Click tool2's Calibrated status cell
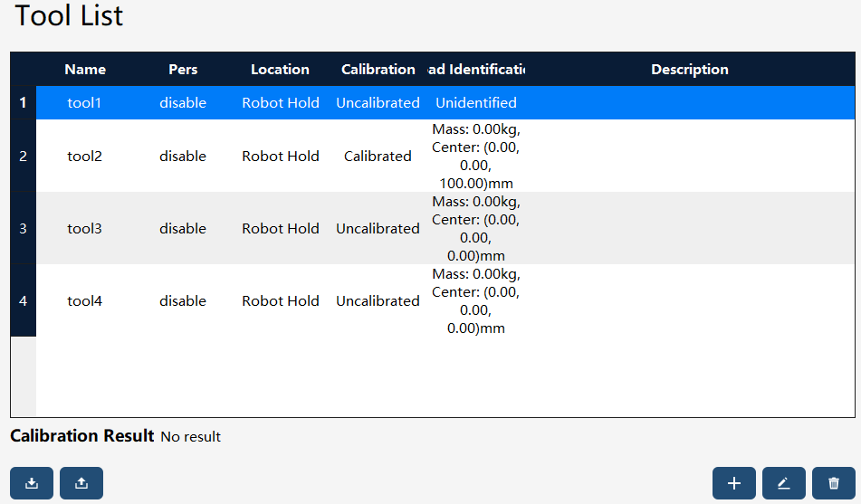Screen dimensions: 861x504 pyautogui.click(x=378, y=156)
